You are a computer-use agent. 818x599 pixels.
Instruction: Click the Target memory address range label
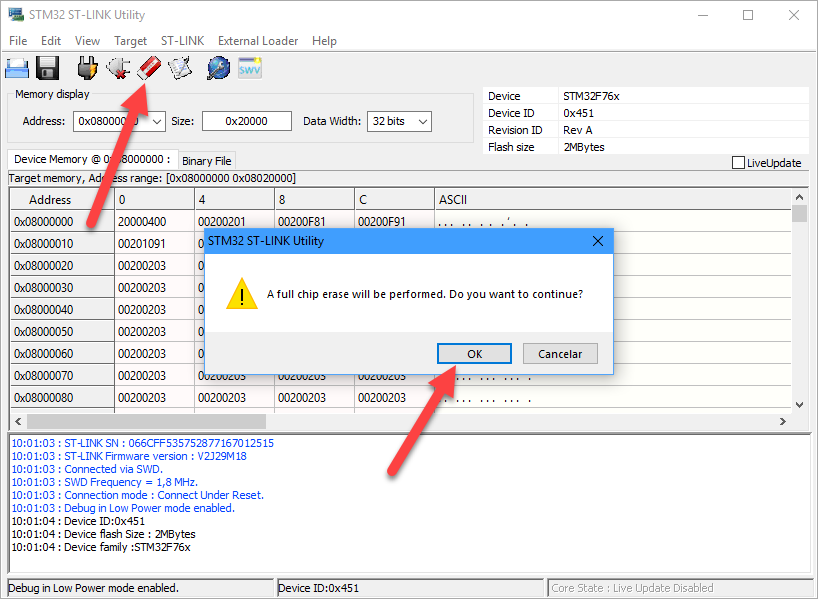152,178
